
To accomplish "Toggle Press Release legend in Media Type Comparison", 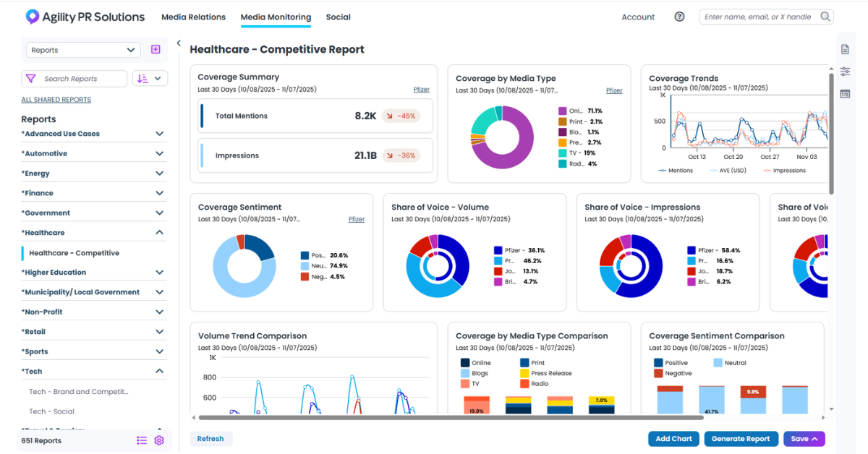I will point(546,374).
